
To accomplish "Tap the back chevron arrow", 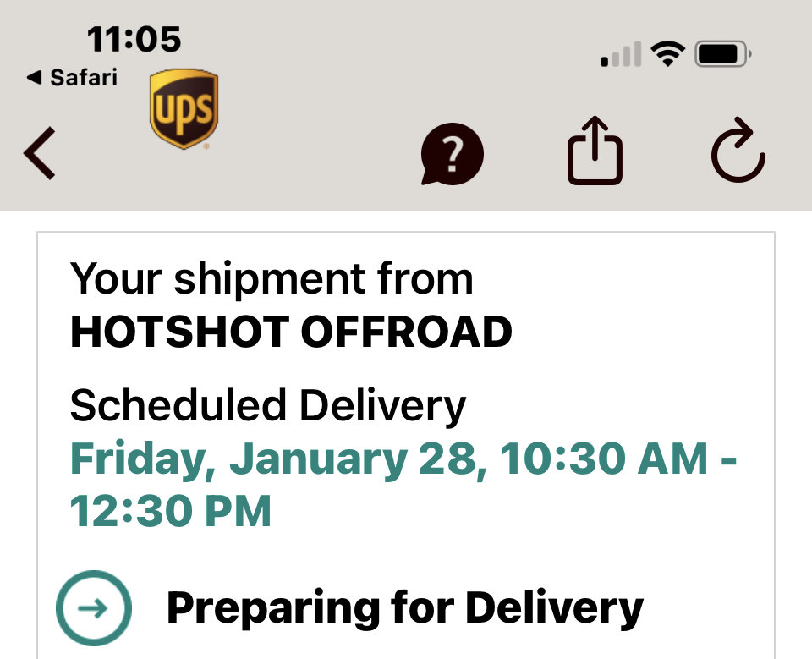I will point(40,153).
